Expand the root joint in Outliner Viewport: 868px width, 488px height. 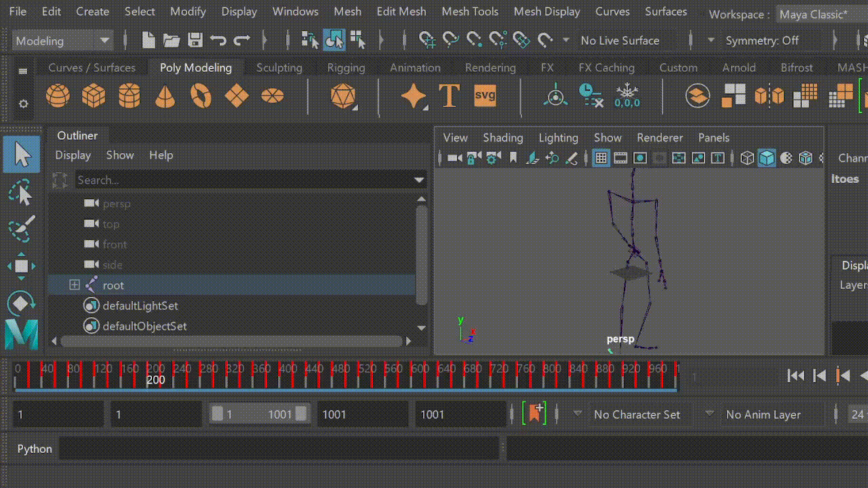(x=75, y=285)
